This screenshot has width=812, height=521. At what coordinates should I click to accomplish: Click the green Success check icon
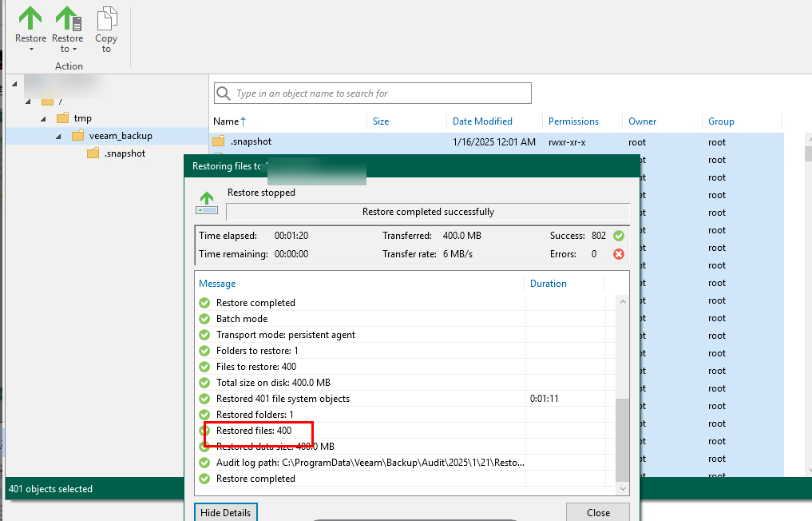coord(617,236)
